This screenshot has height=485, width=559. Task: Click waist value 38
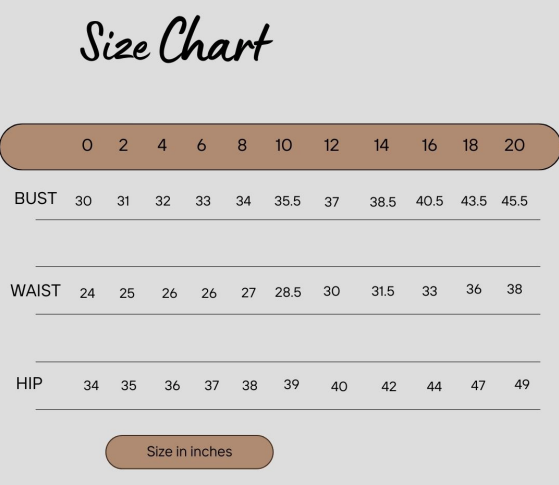point(514,289)
